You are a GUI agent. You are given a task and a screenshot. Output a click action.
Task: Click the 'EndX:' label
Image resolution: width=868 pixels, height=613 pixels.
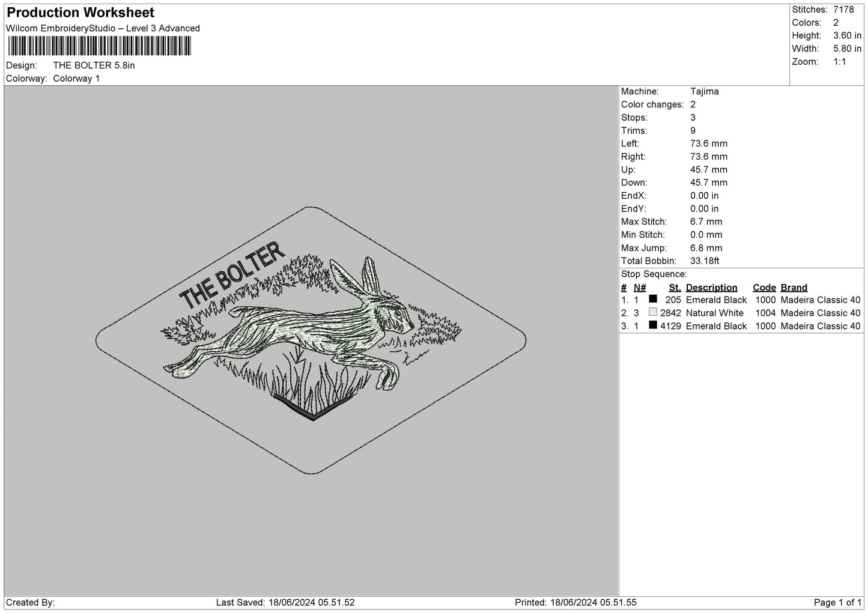click(x=633, y=196)
